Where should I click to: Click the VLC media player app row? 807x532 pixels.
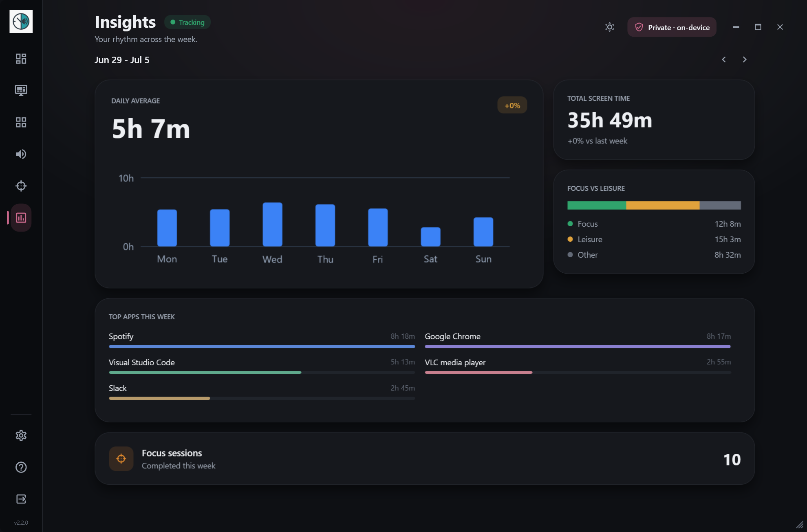pos(578,366)
